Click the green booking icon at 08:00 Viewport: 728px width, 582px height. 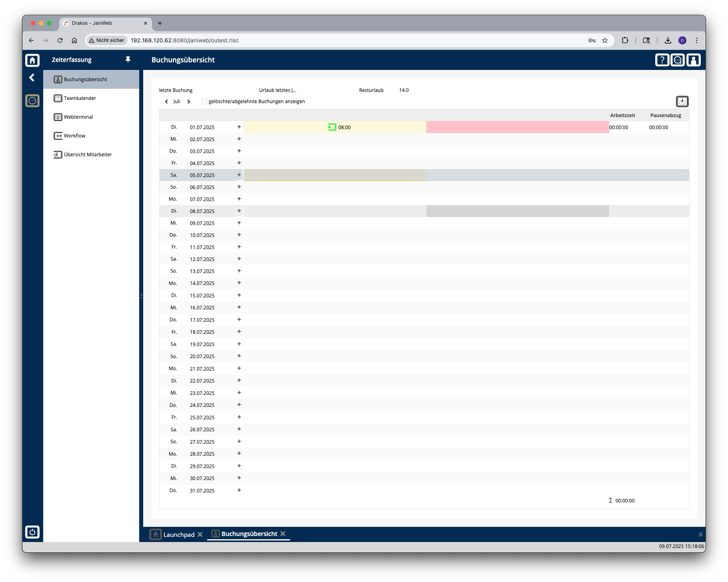[332, 127]
